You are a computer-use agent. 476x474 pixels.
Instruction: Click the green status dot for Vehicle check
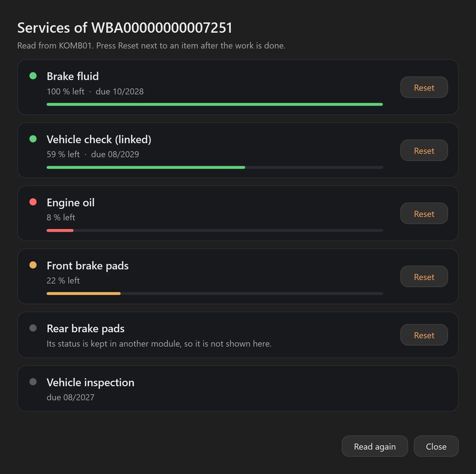tap(33, 139)
